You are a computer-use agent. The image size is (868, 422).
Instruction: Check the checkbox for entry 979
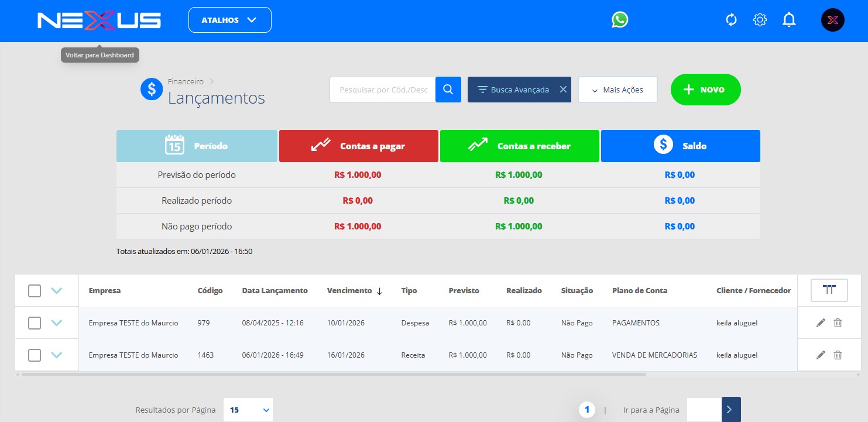(35, 322)
